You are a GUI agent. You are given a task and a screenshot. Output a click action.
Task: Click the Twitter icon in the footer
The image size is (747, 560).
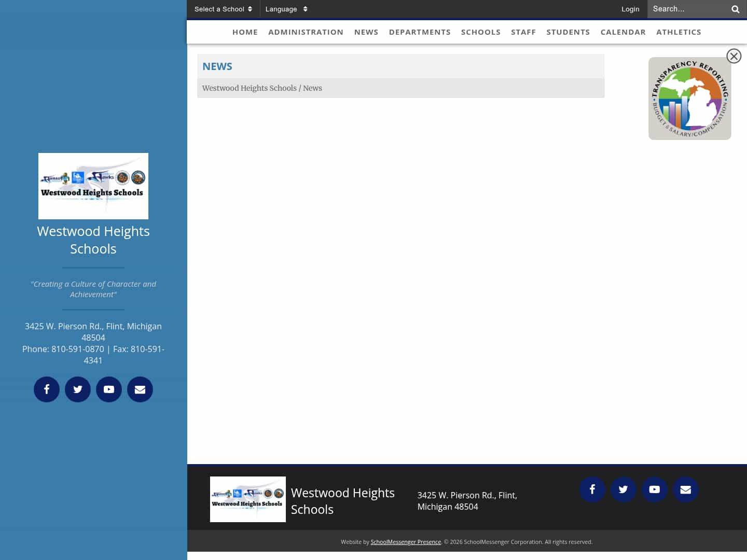click(624, 489)
